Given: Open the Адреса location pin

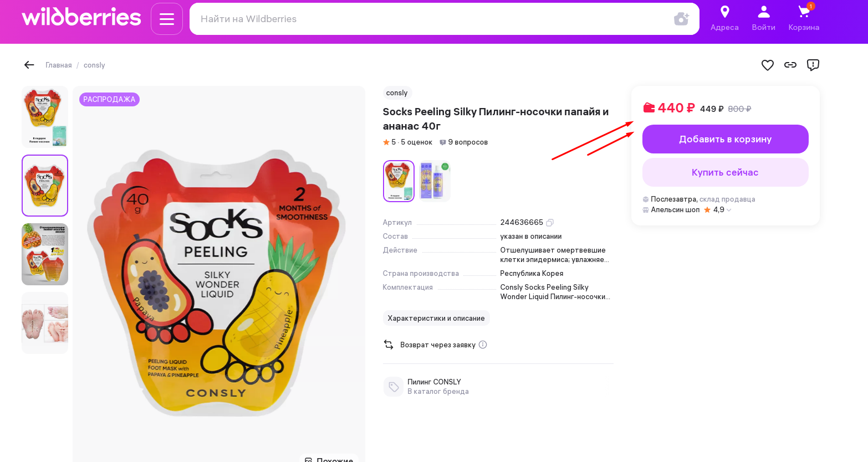Looking at the screenshot, I should point(724,12).
